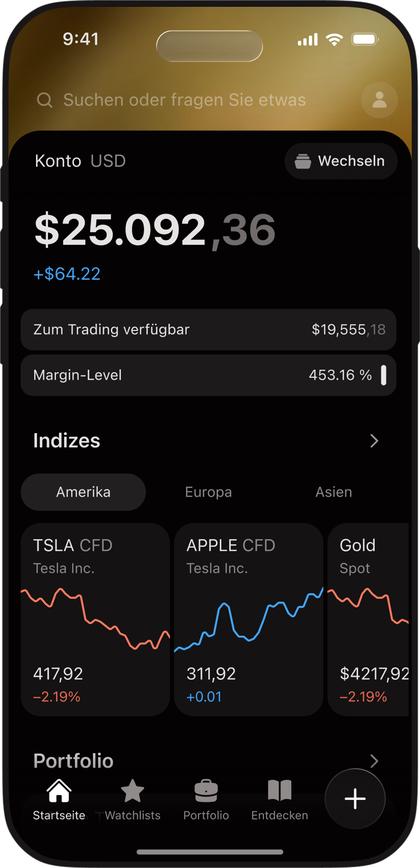Open the user profile avatar icon
The image size is (420, 868).
[379, 100]
